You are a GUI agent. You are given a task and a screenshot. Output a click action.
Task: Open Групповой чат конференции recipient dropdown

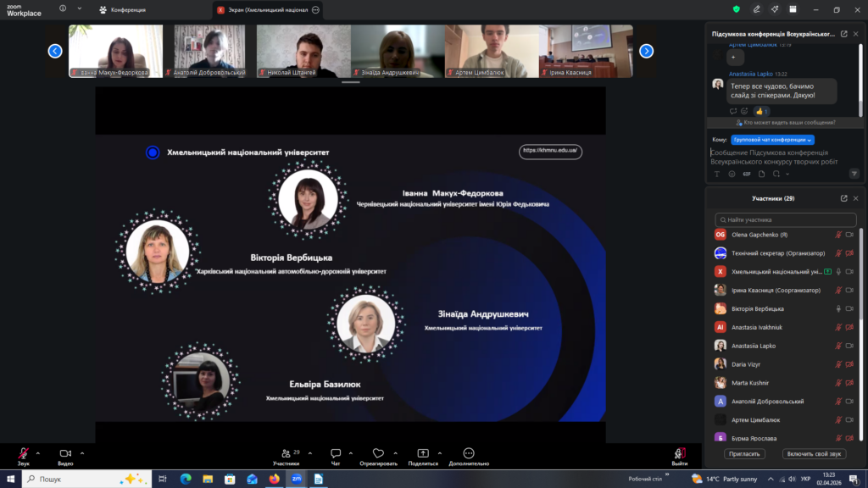tap(784, 140)
